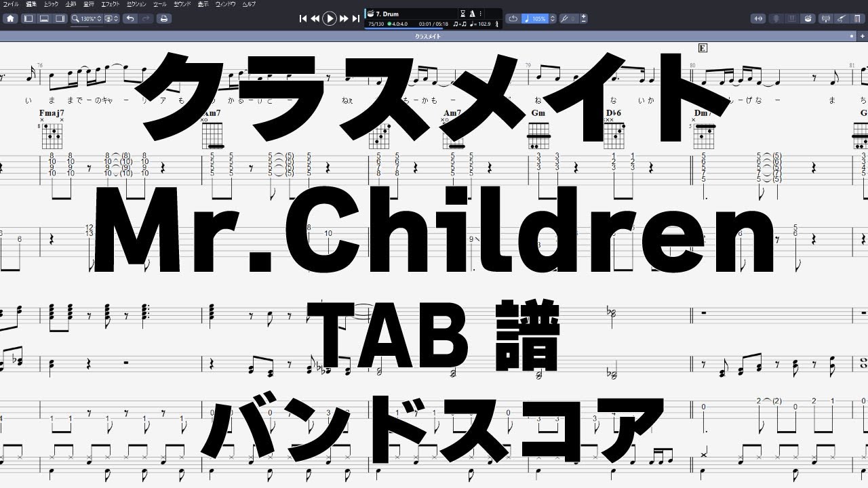Click the Print icon
This screenshot has width=868, height=488.
(x=164, y=18)
